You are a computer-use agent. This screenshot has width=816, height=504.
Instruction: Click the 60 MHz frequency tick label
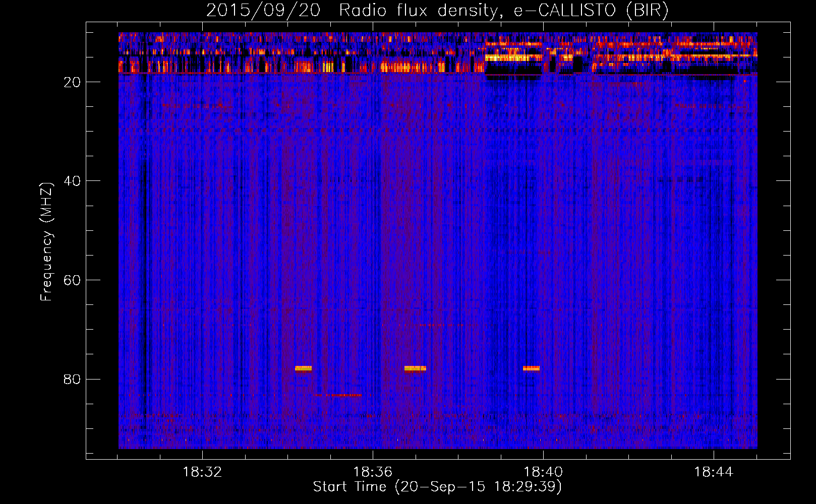tap(72, 280)
